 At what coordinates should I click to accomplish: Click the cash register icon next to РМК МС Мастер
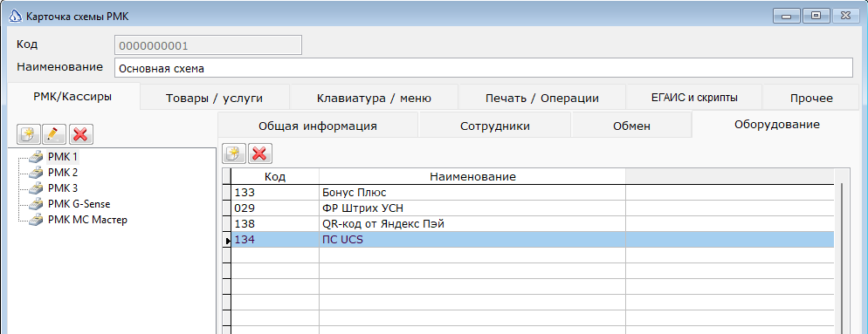36,220
